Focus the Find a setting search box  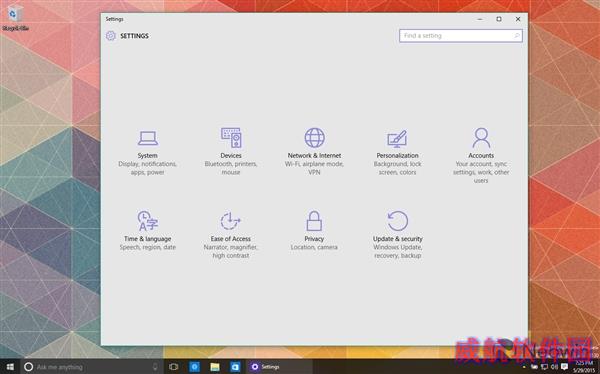coord(461,36)
